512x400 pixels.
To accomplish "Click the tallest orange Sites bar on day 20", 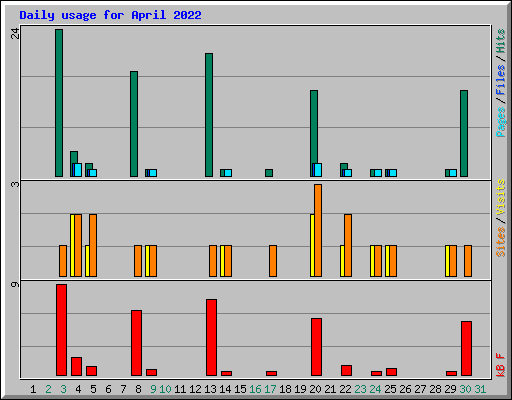I will click(318, 230).
